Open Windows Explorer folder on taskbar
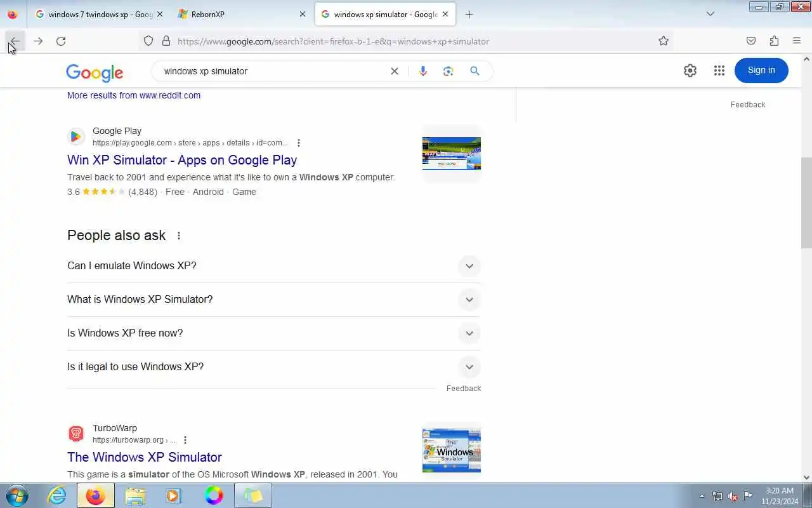This screenshot has width=812, height=508. pos(135,495)
